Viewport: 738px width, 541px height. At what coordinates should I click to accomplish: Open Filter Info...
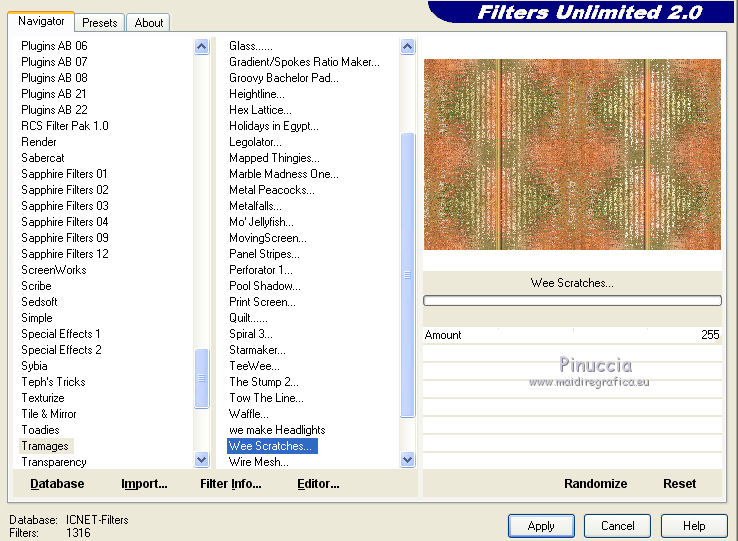click(231, 484)
